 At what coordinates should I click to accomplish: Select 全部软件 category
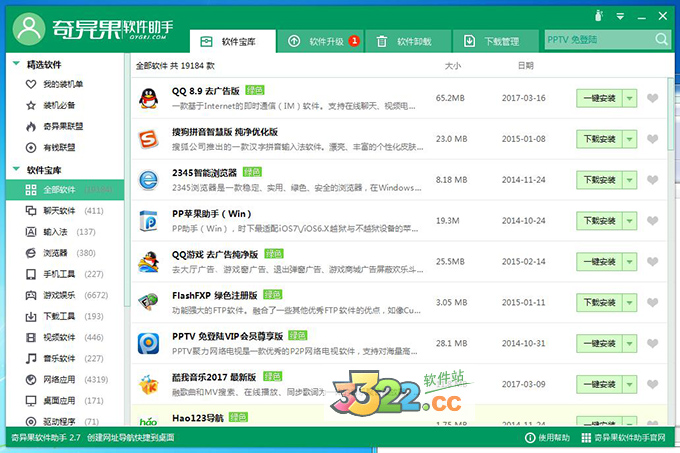click(65, 190)
